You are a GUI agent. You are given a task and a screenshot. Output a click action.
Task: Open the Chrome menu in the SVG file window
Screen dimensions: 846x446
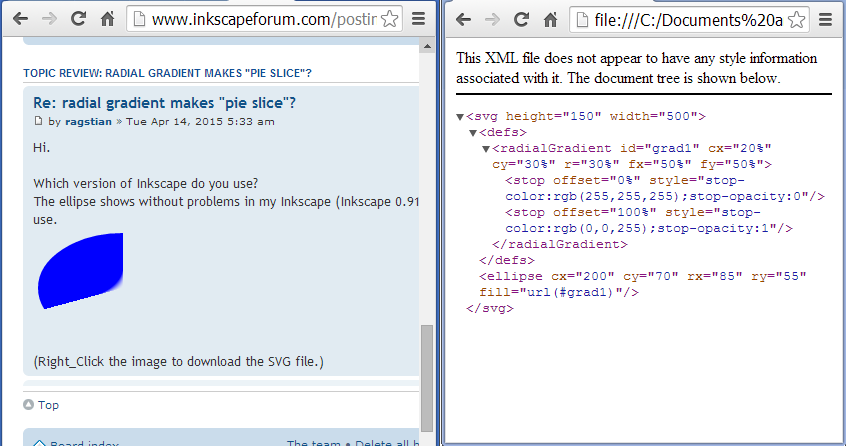tap(825, 19)
